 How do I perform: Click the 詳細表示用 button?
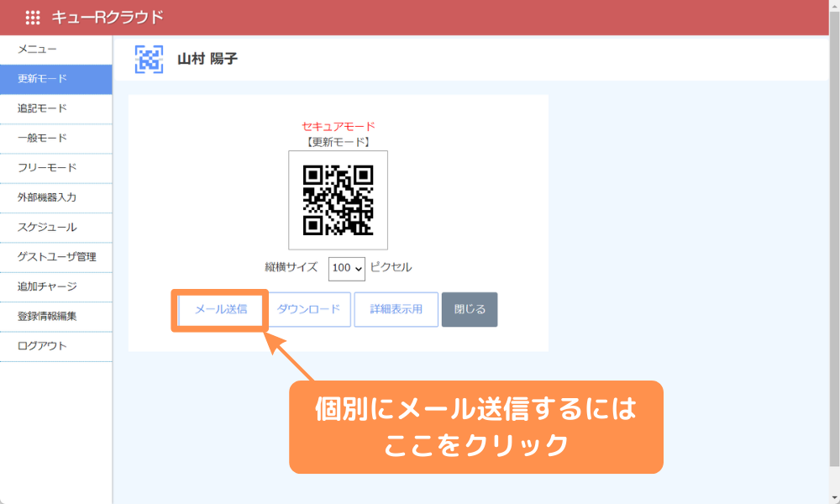[396, 310]
